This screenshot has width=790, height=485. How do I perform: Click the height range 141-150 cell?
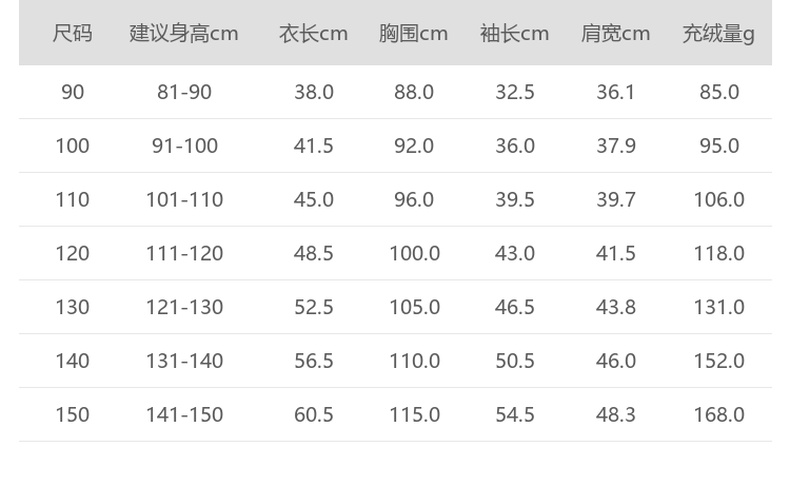tap(184, 415)
